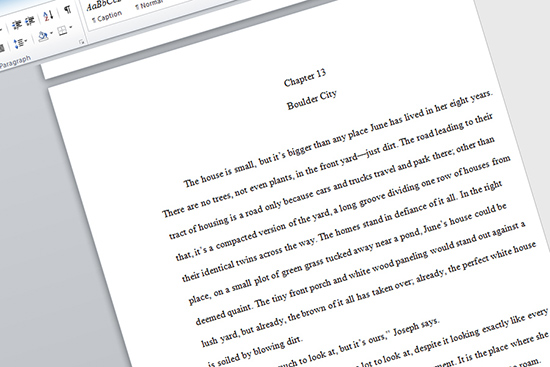The width and height of the screenshot is (550, 367).
Task: Open the Paragraph dialog box launcher
Action: (82, 42)
